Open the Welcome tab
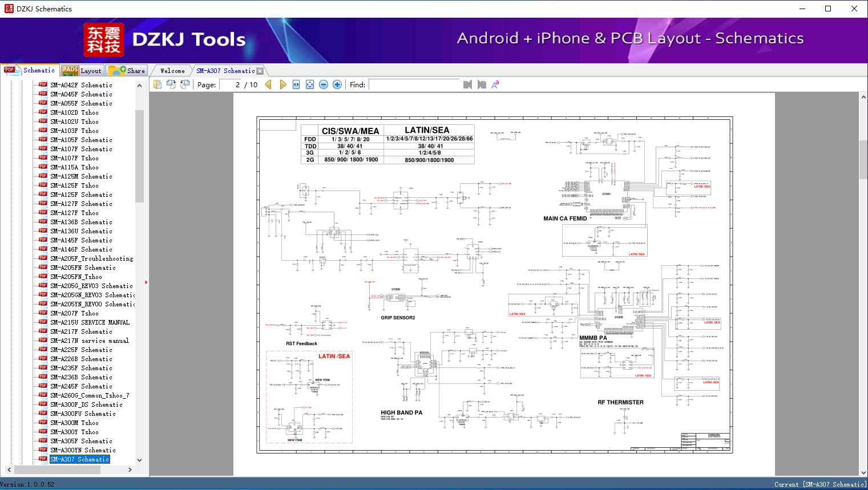 [172, 71]
